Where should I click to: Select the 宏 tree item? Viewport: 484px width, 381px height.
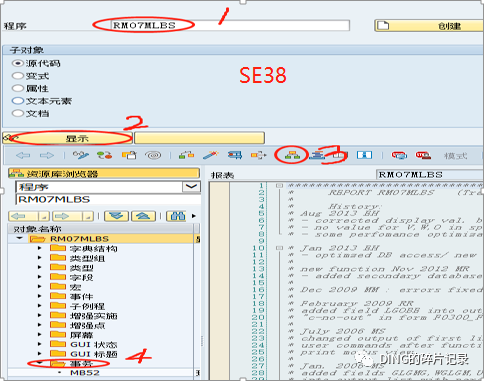(75, 287)
